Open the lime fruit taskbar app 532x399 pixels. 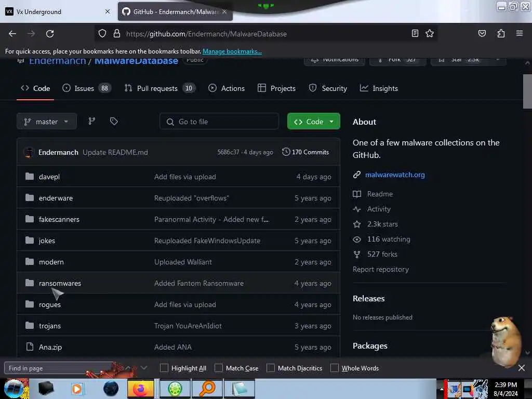[175, 389]
